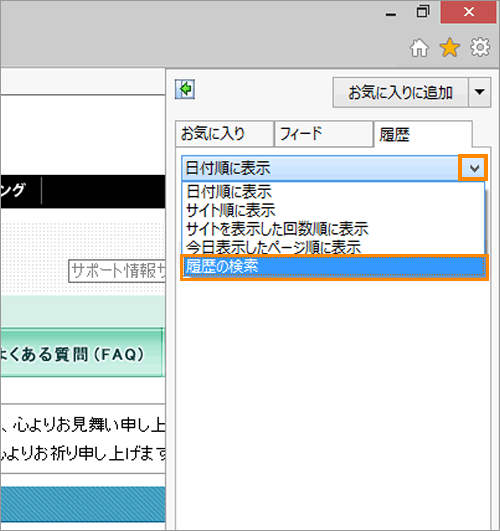Close the browser window
This screenshot has height=531, width=500.
468,12
